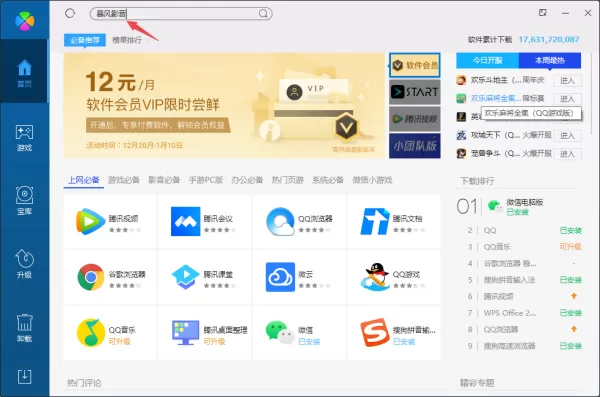Open the 腾讯桌面整理 app icon

coord(185,333)
